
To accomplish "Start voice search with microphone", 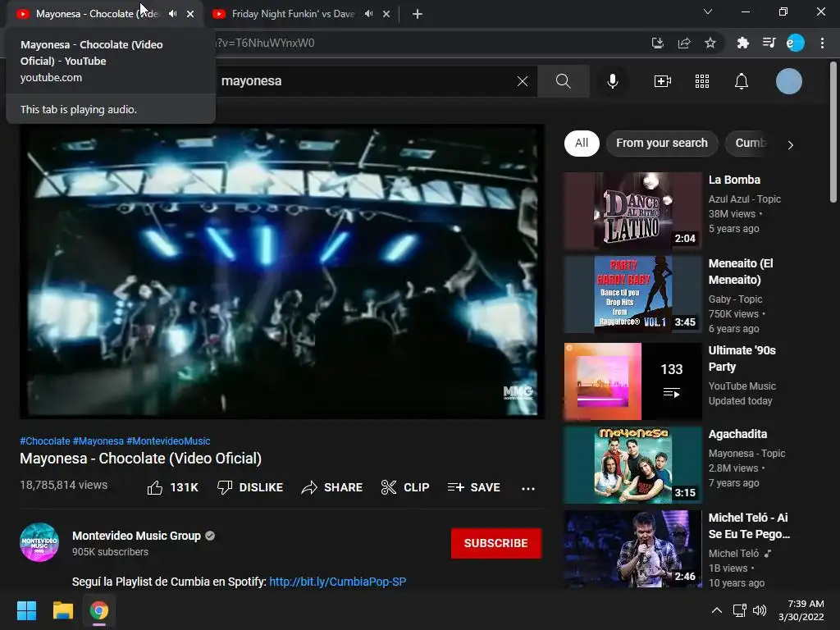I will 613,81.
